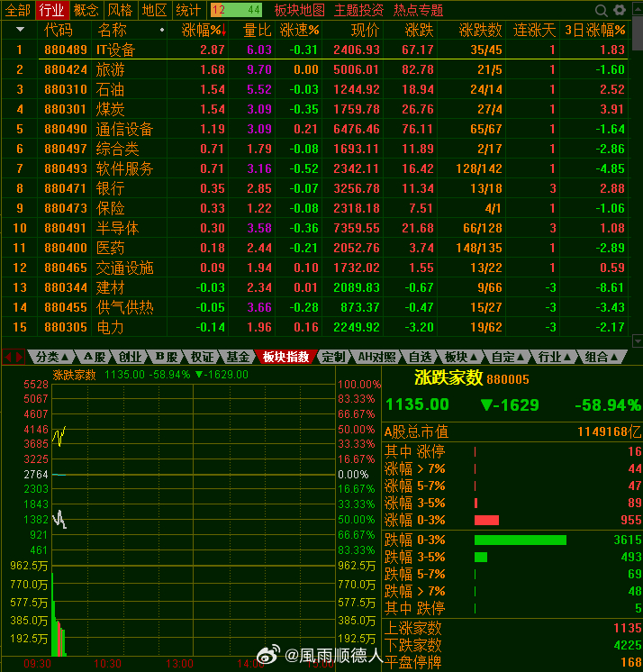643x672 pixels.
Task: Click the left arrow of tab scroller
Action: click(x=7, y=357)
